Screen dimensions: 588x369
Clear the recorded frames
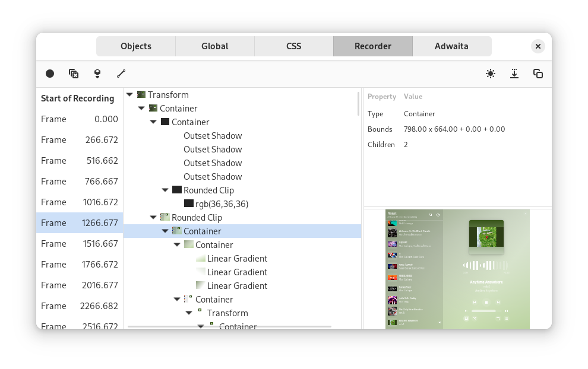74,74
